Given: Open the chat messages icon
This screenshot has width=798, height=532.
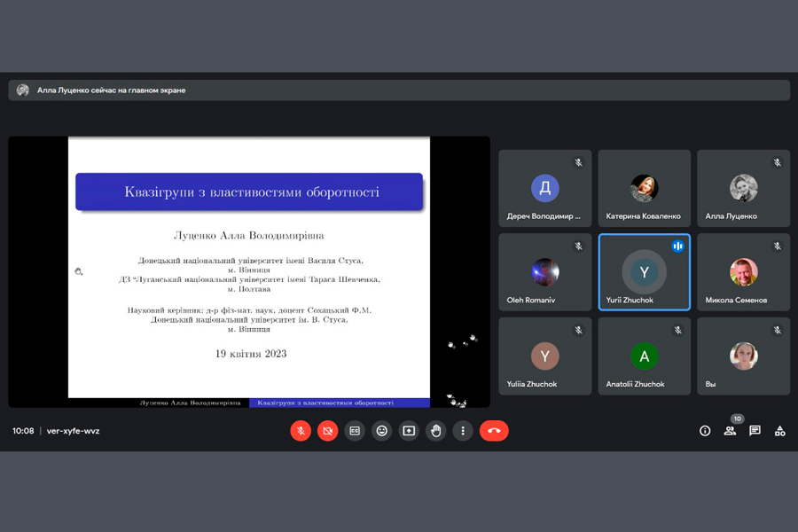Looking at the screenshot, I should point(755,431).
